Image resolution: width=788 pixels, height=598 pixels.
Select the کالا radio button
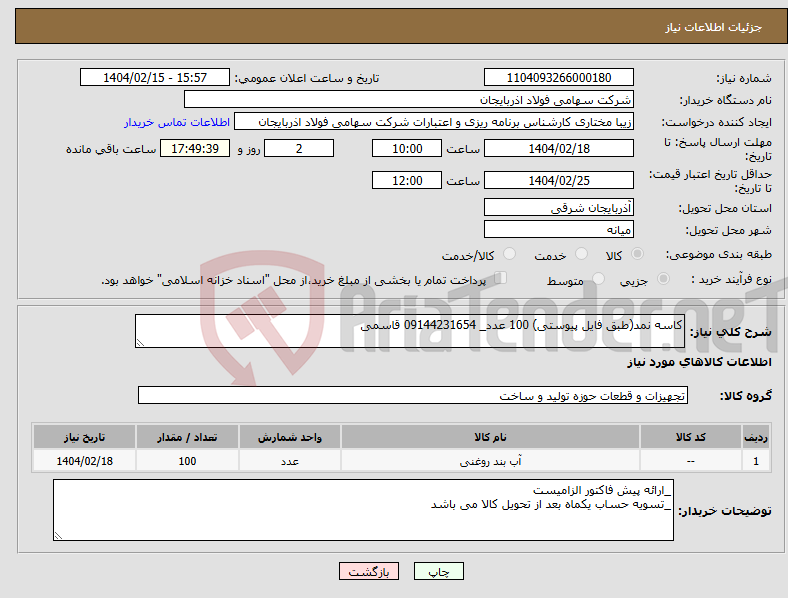(637, 254)
